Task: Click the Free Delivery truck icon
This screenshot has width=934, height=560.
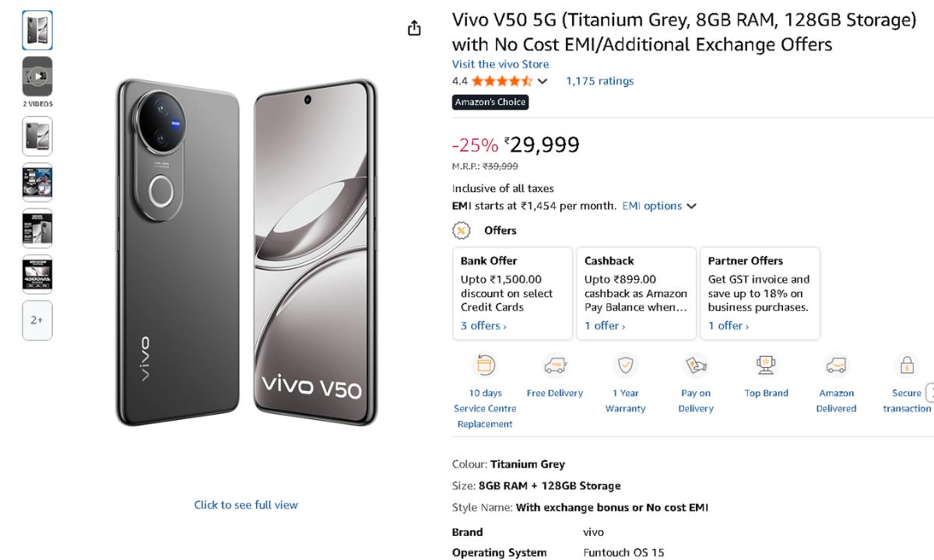Action: 554,365
